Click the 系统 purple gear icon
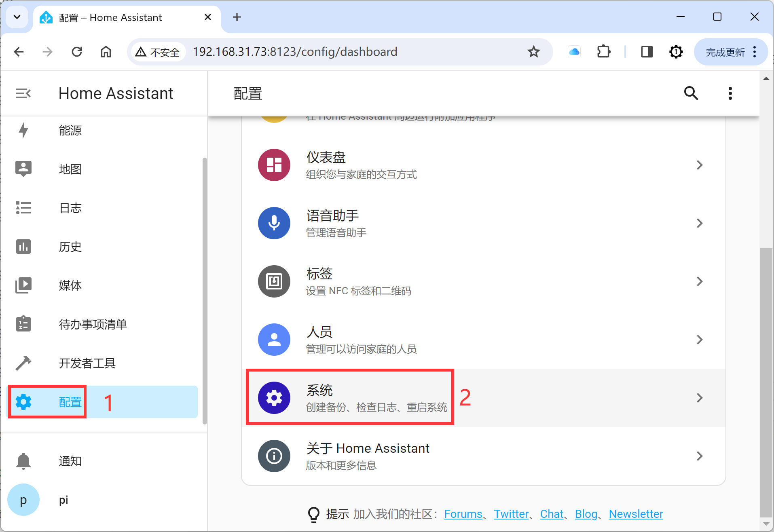This screenshot has width=774, height=532. pos(274,398)
